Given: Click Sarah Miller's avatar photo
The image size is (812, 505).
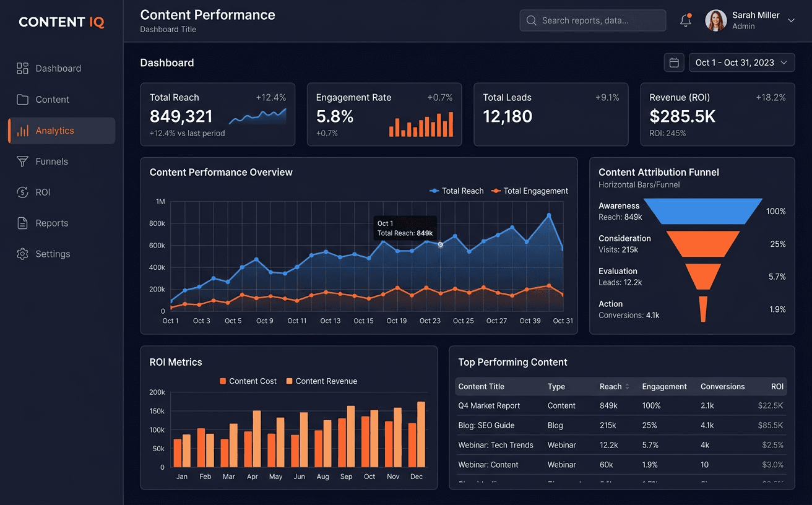Looking at the screenshot, I should 716,20.
